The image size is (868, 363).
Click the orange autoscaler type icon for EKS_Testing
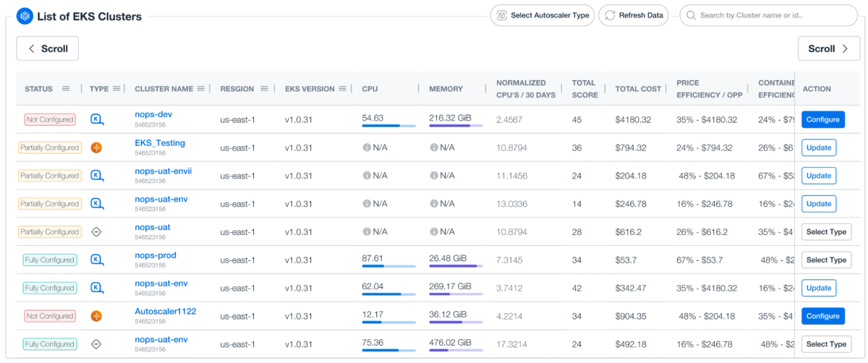point(96,148)
